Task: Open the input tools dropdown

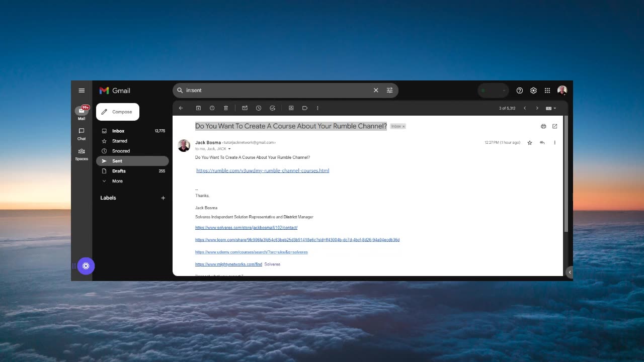Action: tap(551, 108)
